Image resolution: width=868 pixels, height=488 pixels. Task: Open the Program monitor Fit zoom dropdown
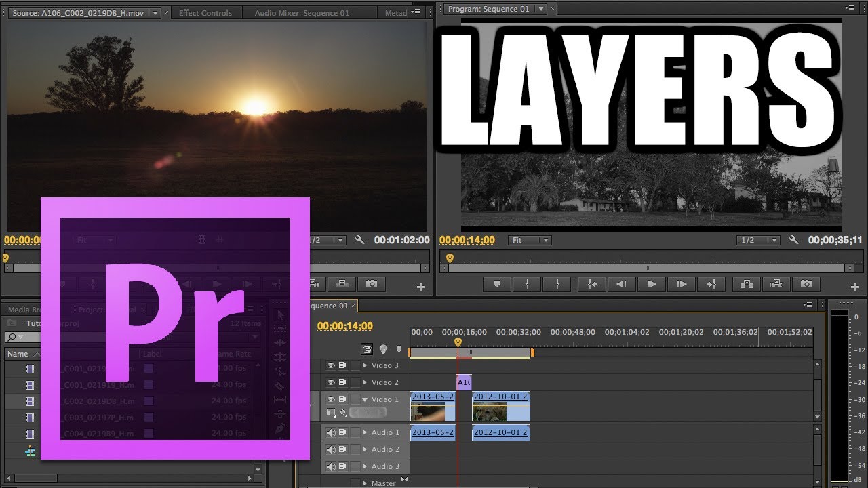530,240
